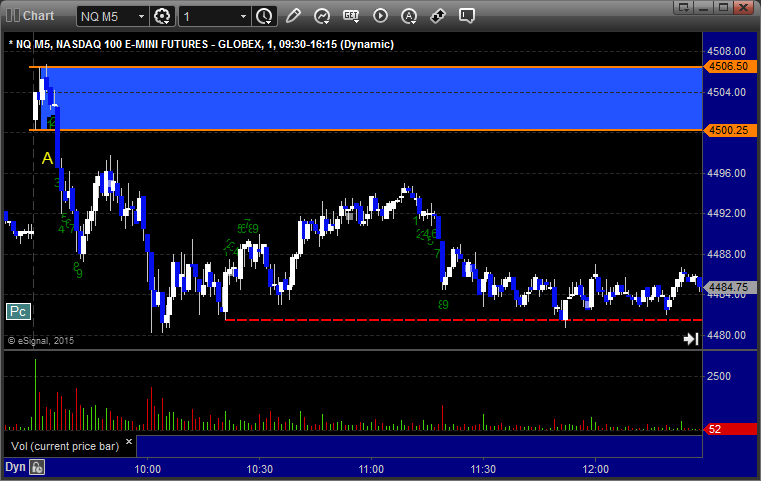This screenshot has width=761, height=481.
Task: Click the 4504.00 price axis label
Action: click(x=727, y=92)
